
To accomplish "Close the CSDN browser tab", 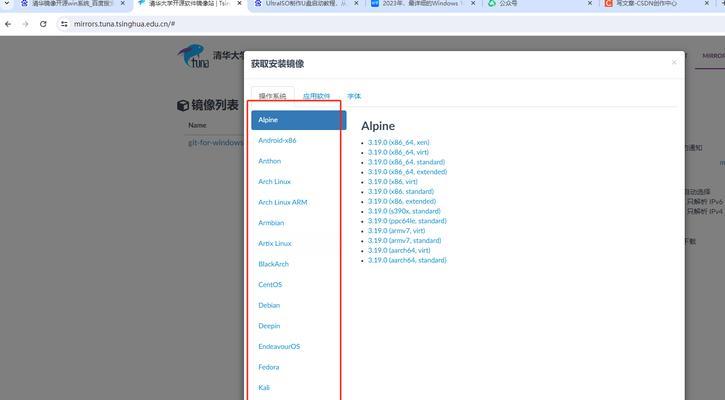I will [707, 3].
